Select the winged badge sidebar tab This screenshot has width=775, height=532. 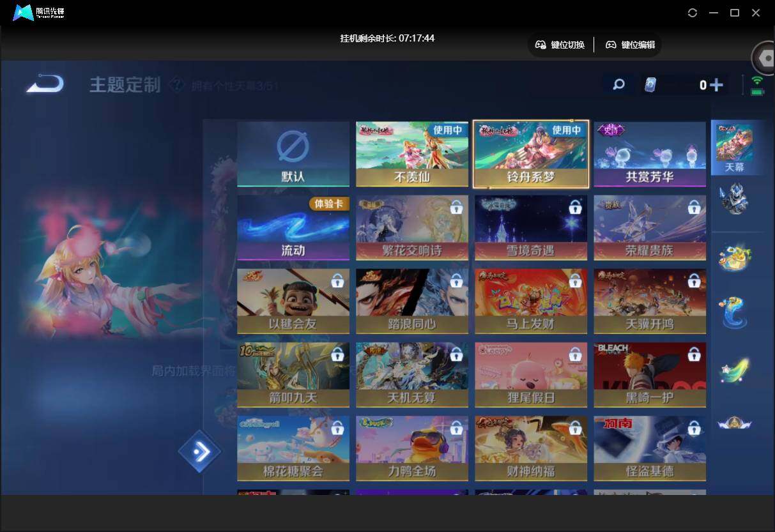click(734, 422)
